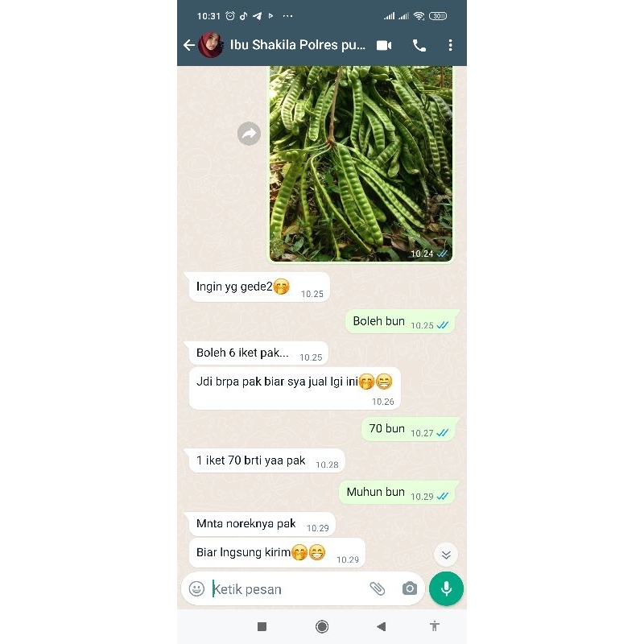Jump to latest messages with down chevron
644x644 pixels.
446,555
